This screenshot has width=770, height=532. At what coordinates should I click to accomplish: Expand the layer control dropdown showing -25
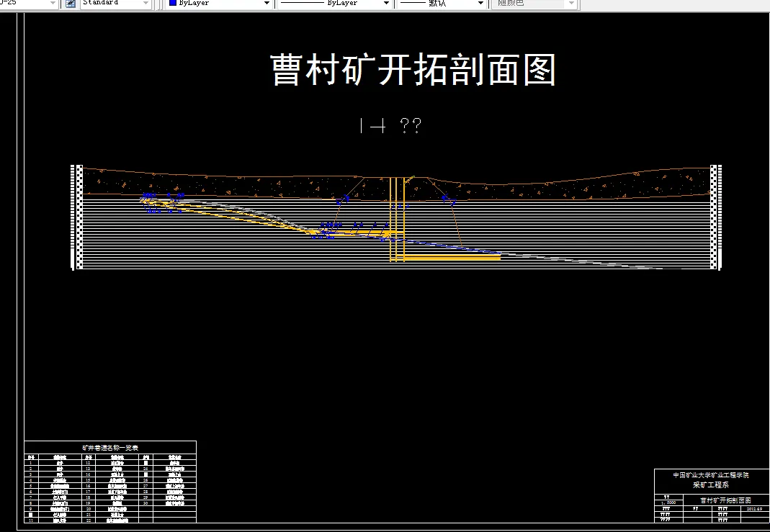tap(53, 3)
